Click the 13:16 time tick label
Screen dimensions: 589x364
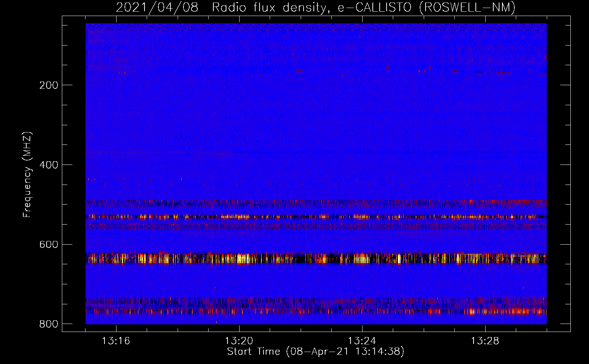(x=116, y=341)
